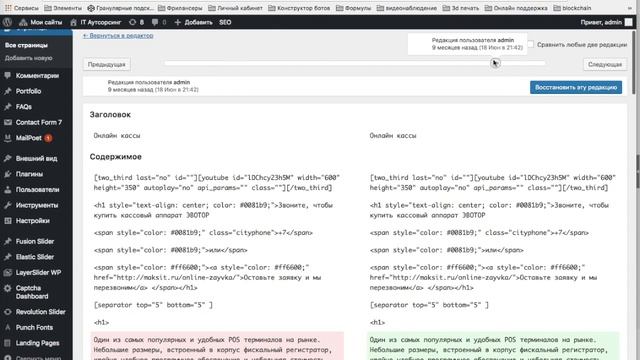Open the Добавить menu in admin bar

(x=193, y=22)
